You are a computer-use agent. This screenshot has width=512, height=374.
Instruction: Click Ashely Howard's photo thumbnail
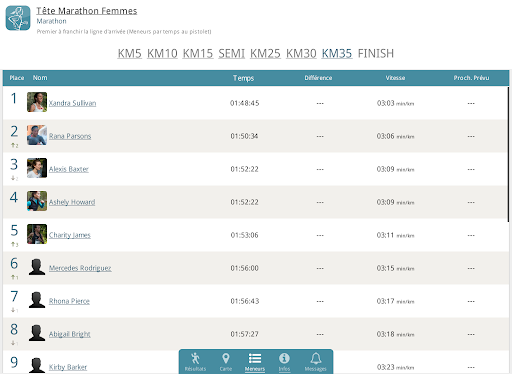[37, 201]
